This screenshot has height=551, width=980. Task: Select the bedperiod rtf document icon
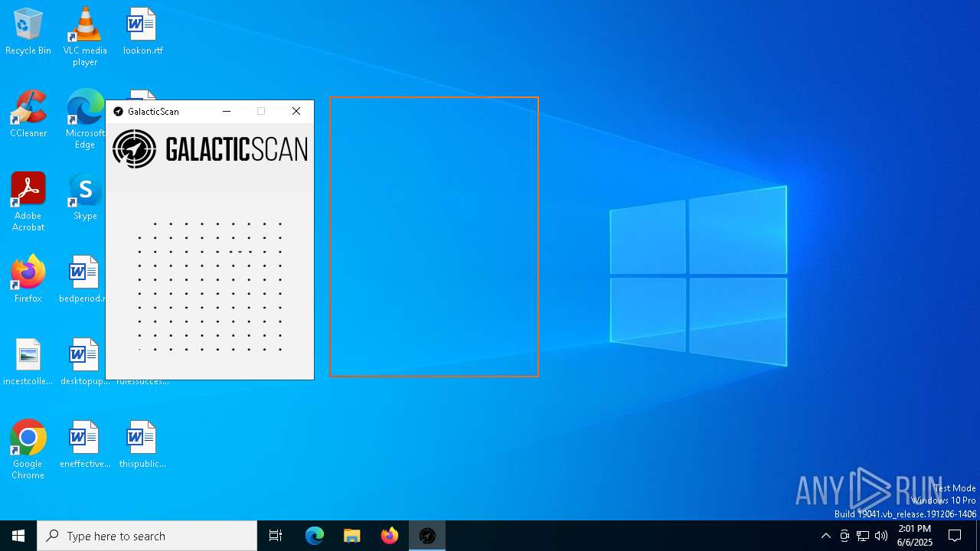[x=83, y=279]
